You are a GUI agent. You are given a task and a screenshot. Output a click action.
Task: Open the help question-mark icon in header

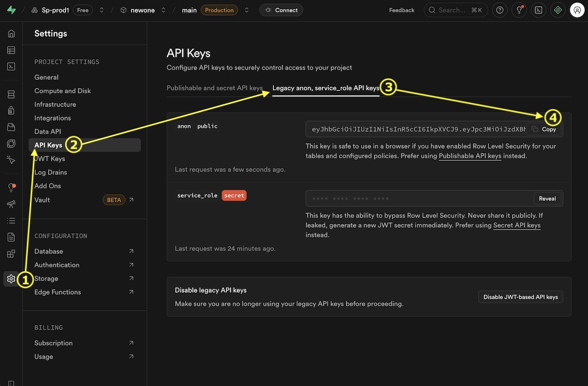499,10
